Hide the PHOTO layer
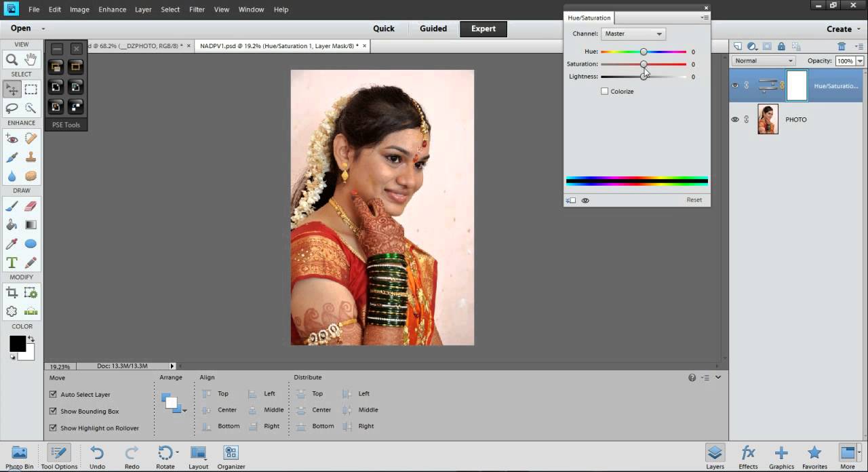This screenshot has height=472, width=868. tap(734, 119)
